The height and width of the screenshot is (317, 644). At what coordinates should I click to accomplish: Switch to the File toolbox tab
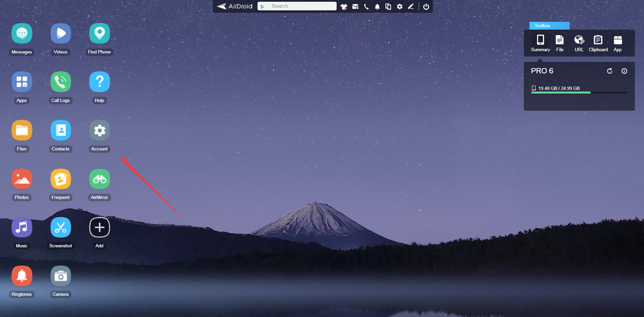[x=559, y=43]
